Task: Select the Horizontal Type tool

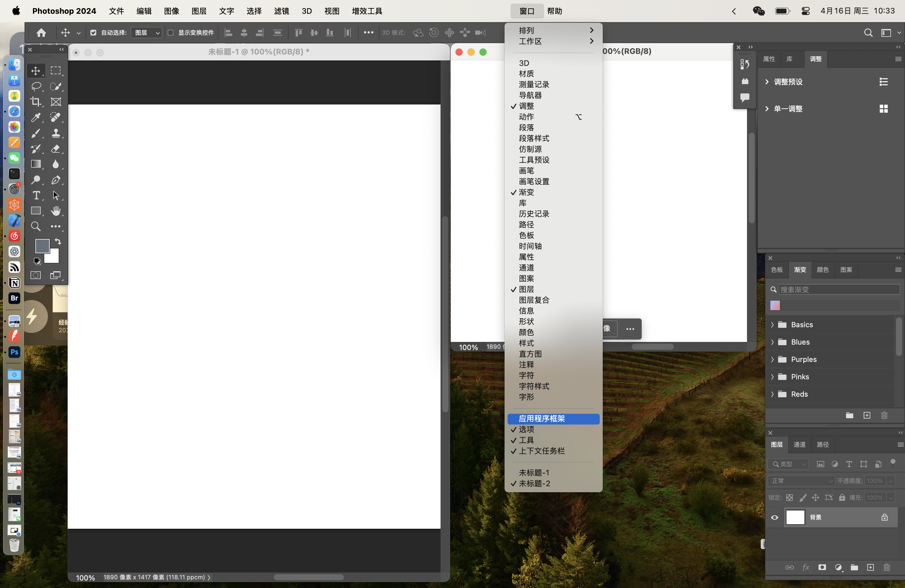Action: [x=36, y=195]
